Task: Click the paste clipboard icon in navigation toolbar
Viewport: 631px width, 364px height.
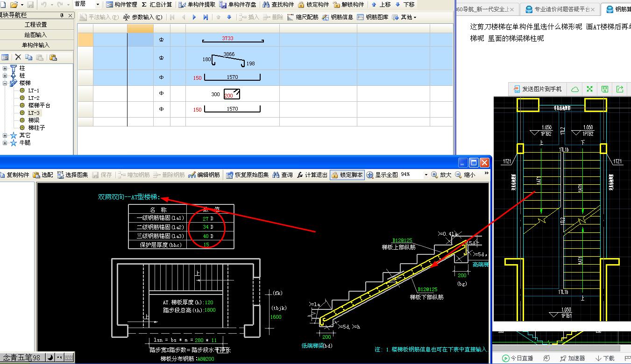Action: click(x=53, y=57)
